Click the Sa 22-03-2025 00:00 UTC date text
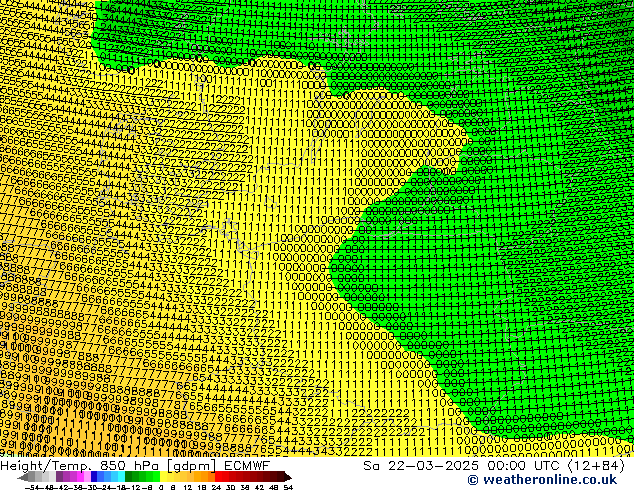 (463, 466)
